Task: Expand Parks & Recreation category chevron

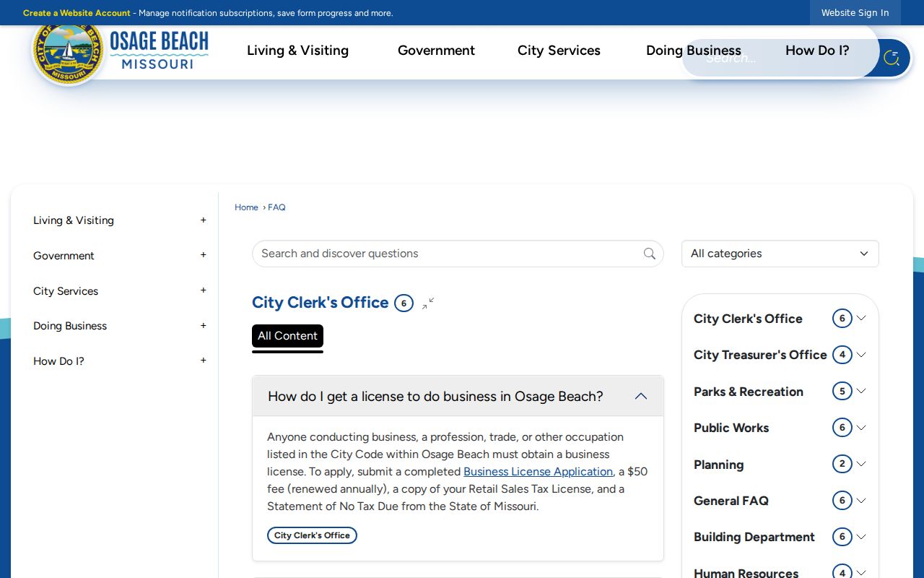Action: (x=861, y=391)
